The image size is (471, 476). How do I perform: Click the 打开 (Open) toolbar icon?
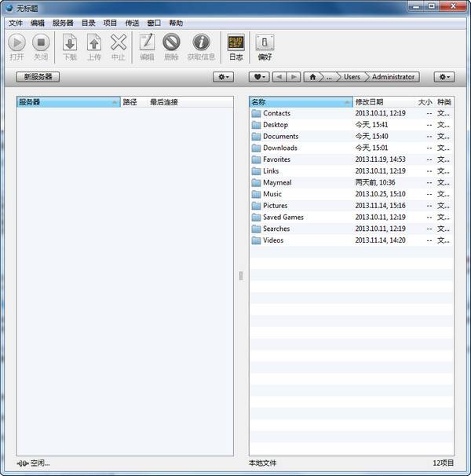coord(16,43)
